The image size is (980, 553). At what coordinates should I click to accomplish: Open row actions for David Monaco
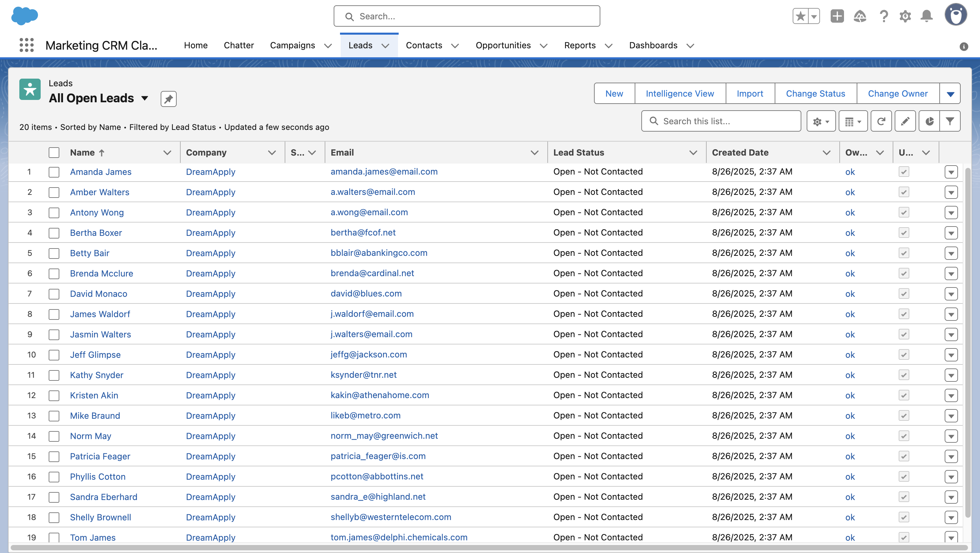tap(951, 294)
